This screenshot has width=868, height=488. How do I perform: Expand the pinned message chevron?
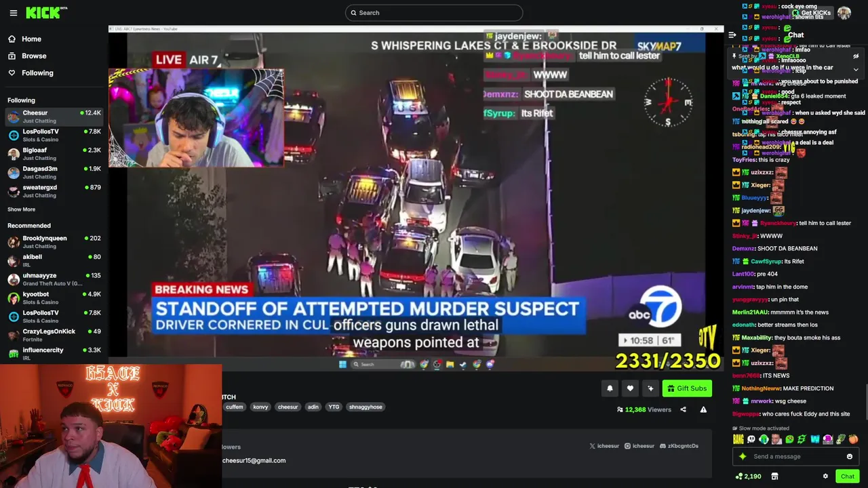[856, 69]
